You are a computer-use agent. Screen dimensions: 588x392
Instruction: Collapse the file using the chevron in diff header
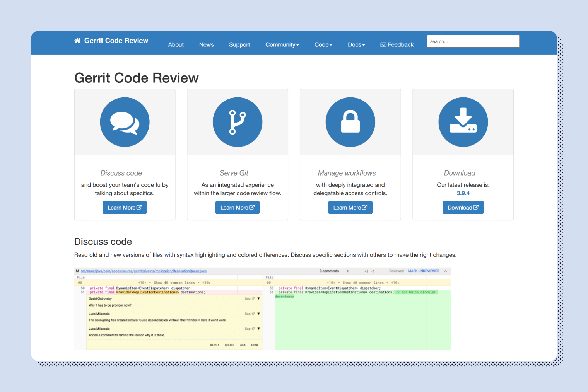click(x=446, y=271)
